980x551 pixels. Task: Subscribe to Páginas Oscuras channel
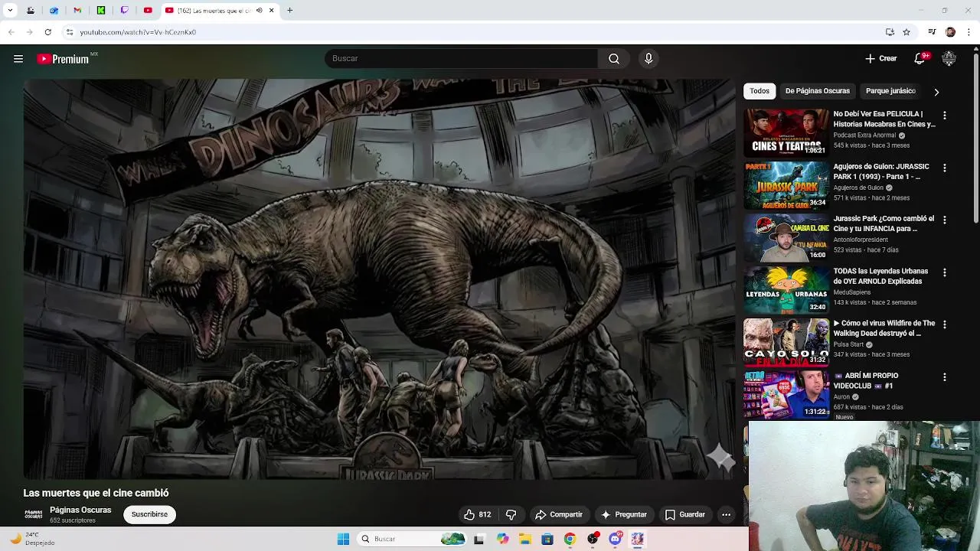pos(149,514)
